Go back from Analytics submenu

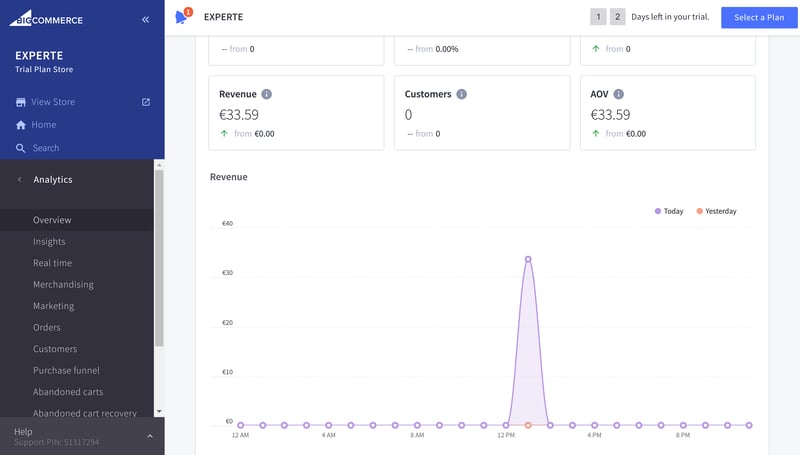[19, 180]
